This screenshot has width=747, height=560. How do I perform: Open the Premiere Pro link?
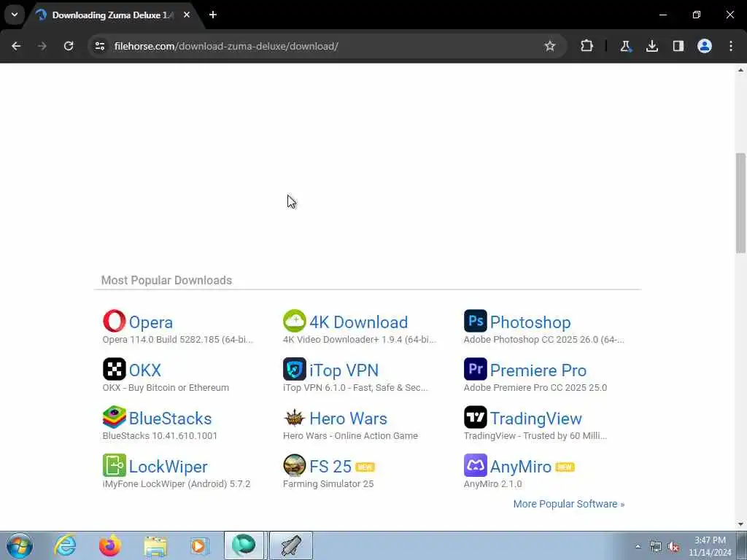click(x=538, y=370)
